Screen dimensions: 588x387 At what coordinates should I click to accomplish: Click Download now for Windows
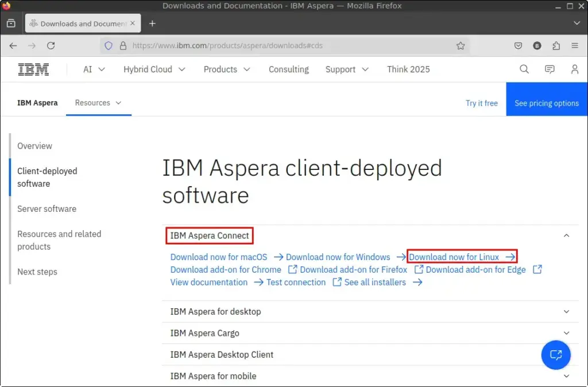tap(338, 257)
